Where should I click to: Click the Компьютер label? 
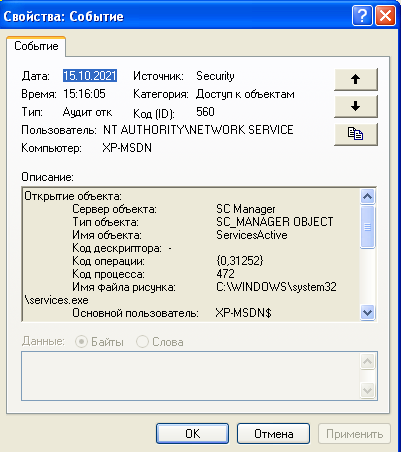tap(51, 148)
